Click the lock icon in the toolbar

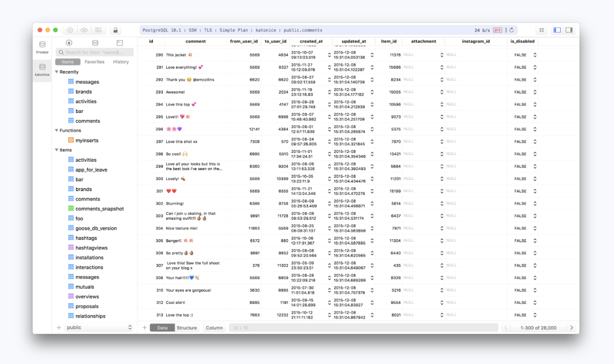coord(115,30)
